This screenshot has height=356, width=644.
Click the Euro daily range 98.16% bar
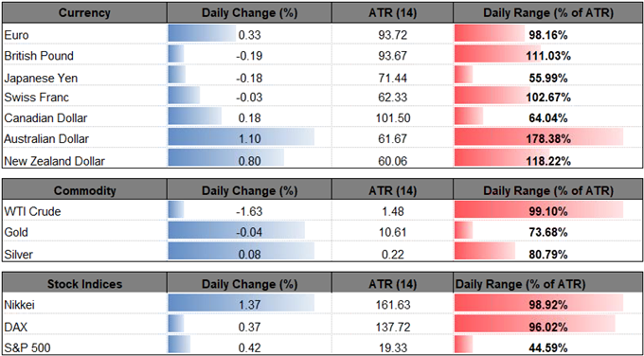[490, 34]
